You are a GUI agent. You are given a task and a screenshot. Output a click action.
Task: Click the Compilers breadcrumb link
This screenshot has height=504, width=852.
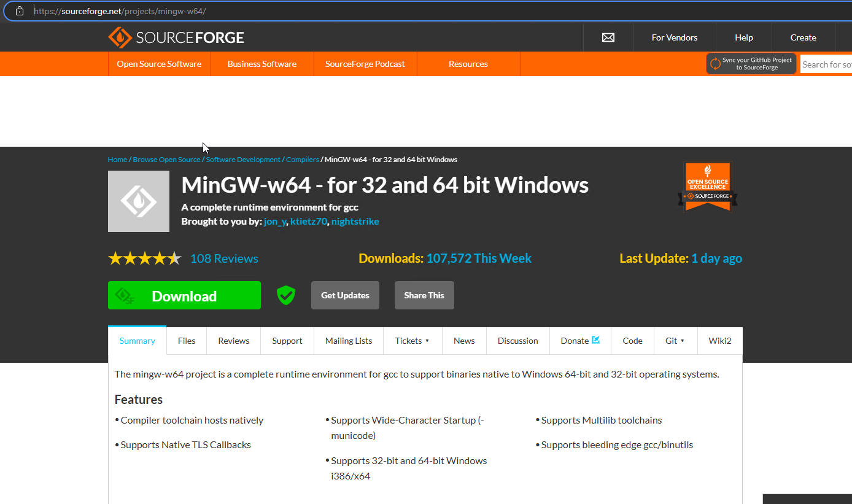coord(303,160)
